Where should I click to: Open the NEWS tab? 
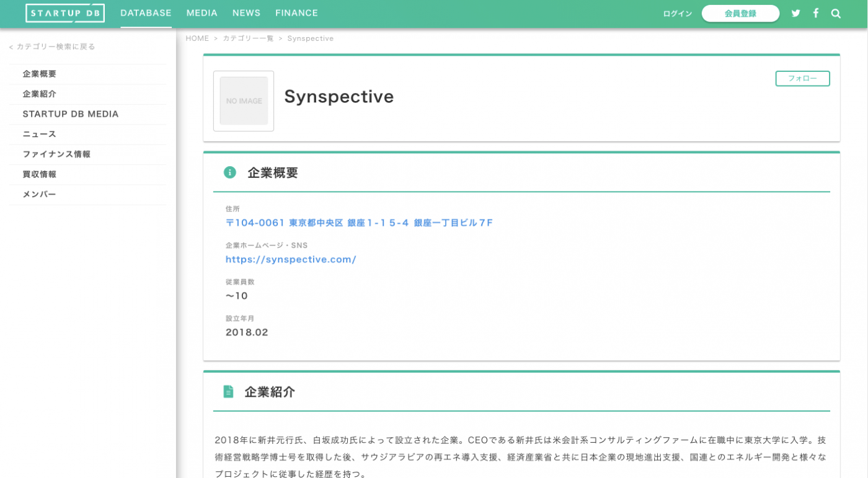[x=247, y=13]
